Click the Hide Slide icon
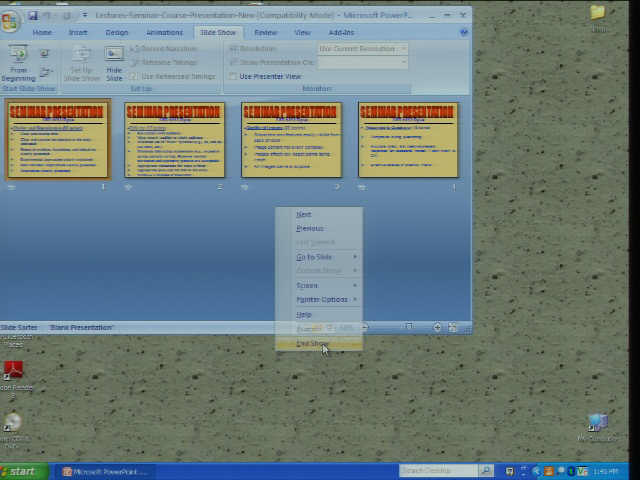Image resolution: width=640 pixels, height=480 pixels. click(x=114, y=54)
